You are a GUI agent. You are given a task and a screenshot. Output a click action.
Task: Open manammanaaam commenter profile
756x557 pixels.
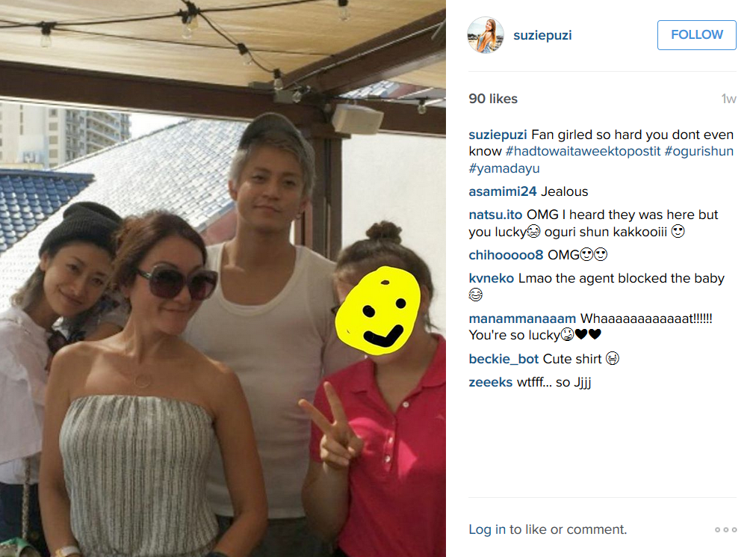pyautogui.click(x=522, y=318)
